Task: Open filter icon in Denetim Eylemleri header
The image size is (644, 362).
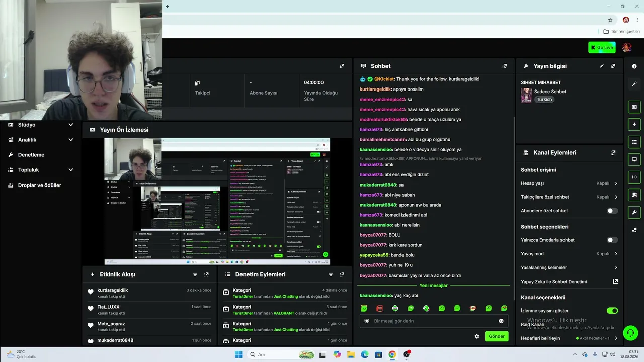Action: (x=331, y=274)
